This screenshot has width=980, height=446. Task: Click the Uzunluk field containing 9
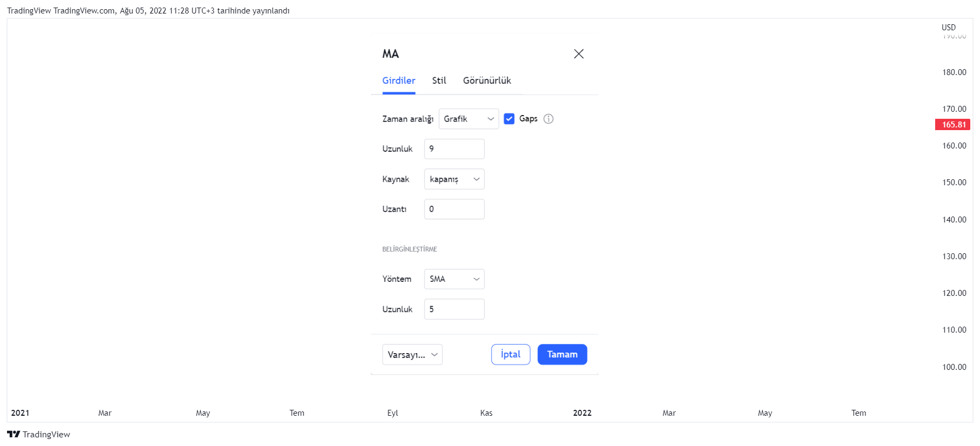click(x=454, y=149)
